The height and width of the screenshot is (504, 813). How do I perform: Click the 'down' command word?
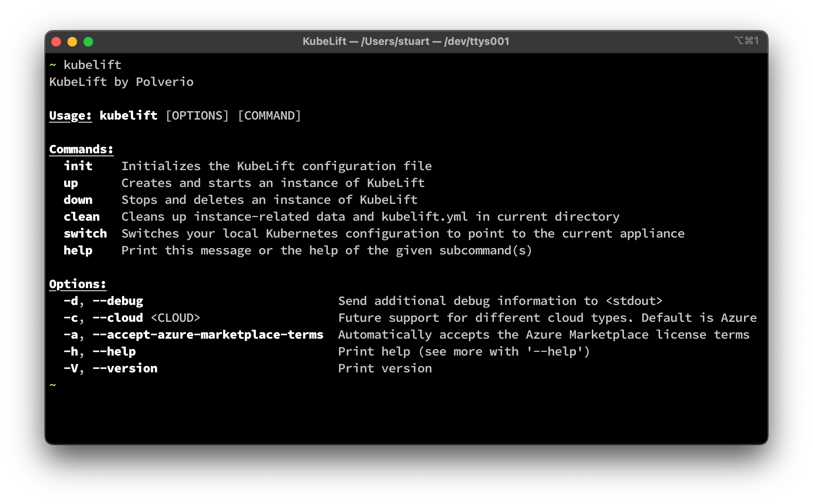[78, 200]
